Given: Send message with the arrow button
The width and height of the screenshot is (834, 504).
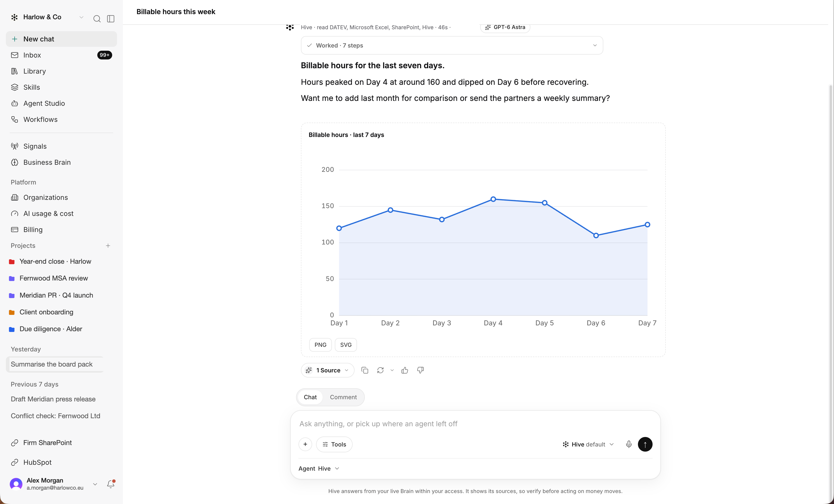Looking at the screenshot, I should click(x=645, y=444).
